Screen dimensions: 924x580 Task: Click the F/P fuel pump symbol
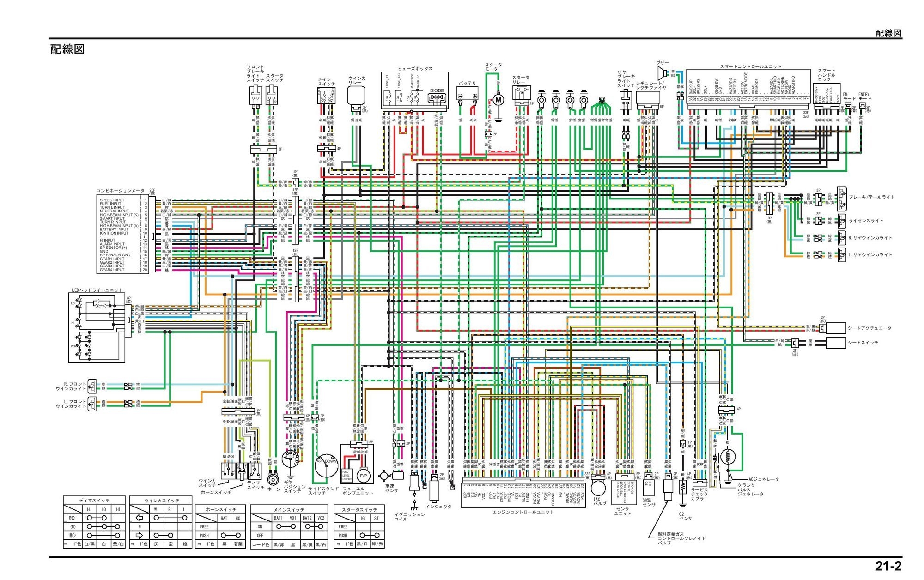point(363,476)
